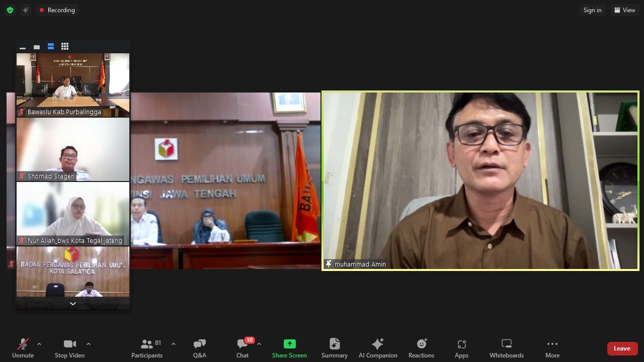Sign in to your account
The height and width of the screenshot is (362, 644).
point(592,10)
